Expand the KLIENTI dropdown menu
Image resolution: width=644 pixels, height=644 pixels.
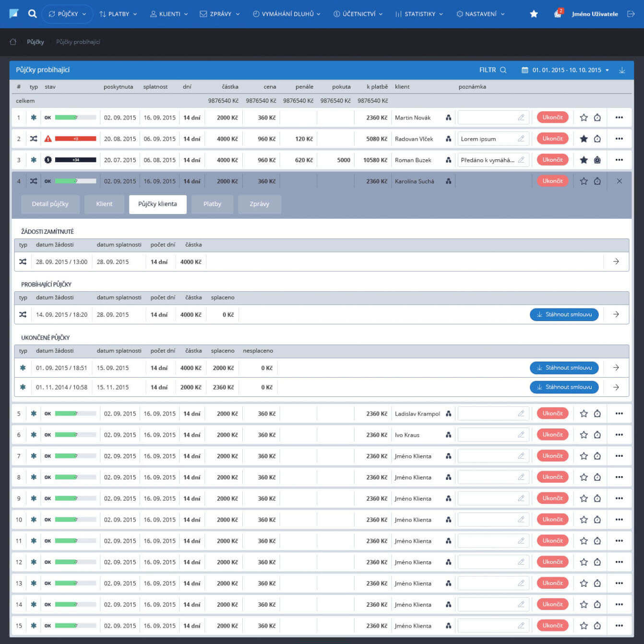point(169,14)
